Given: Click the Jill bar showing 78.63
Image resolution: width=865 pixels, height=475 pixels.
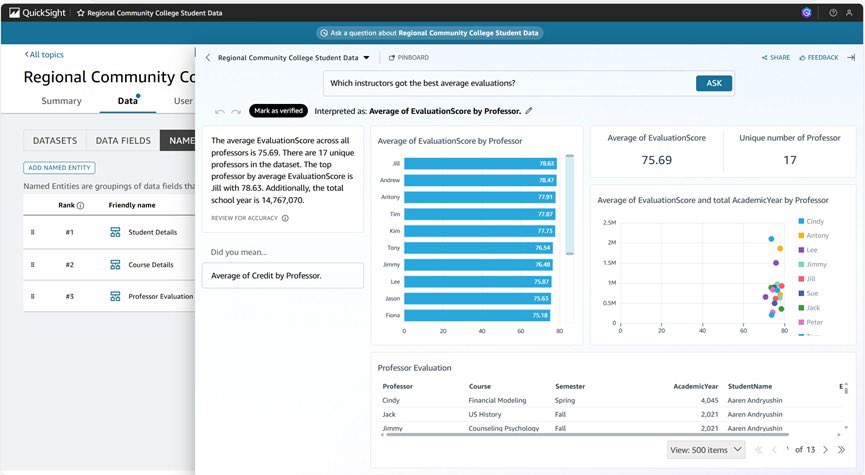Looking at the screenshot, I should pos(480,163).
